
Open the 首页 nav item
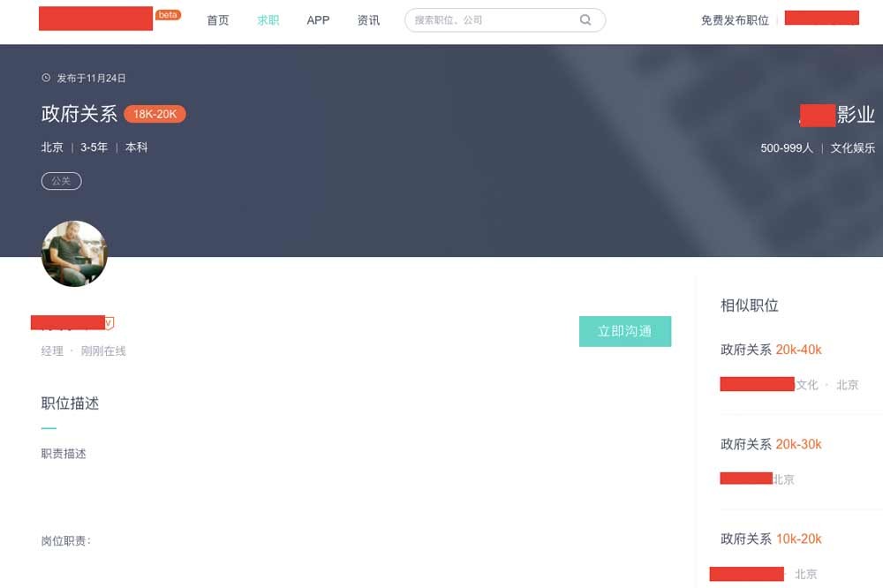coord(218,20)
